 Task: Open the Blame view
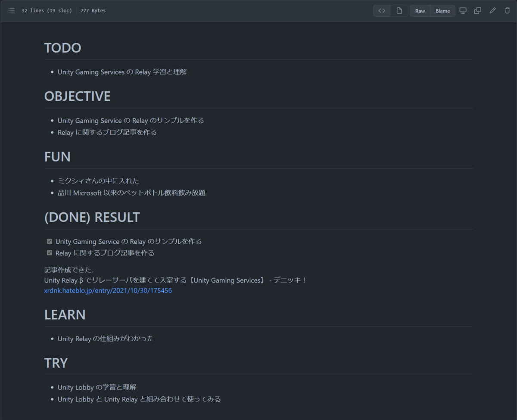(x=442, y=11)
